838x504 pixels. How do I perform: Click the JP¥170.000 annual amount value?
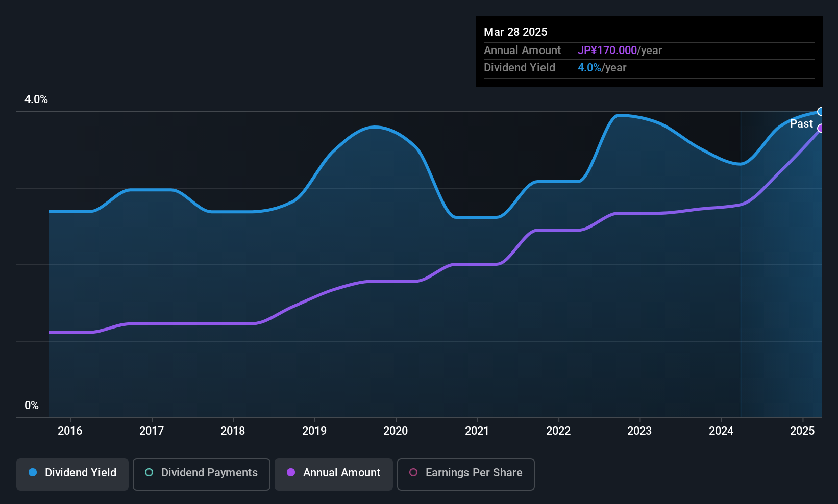(607, 51)
